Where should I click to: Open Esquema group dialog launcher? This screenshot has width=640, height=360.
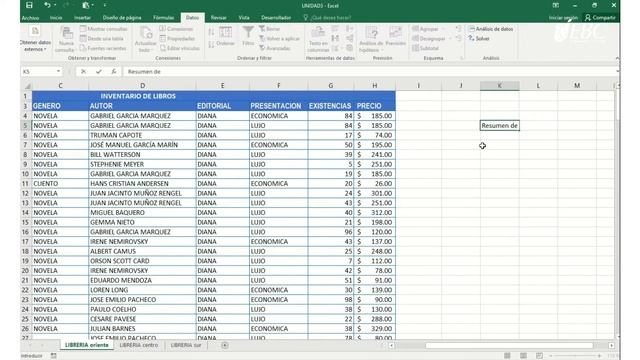[x=462, y=58]
